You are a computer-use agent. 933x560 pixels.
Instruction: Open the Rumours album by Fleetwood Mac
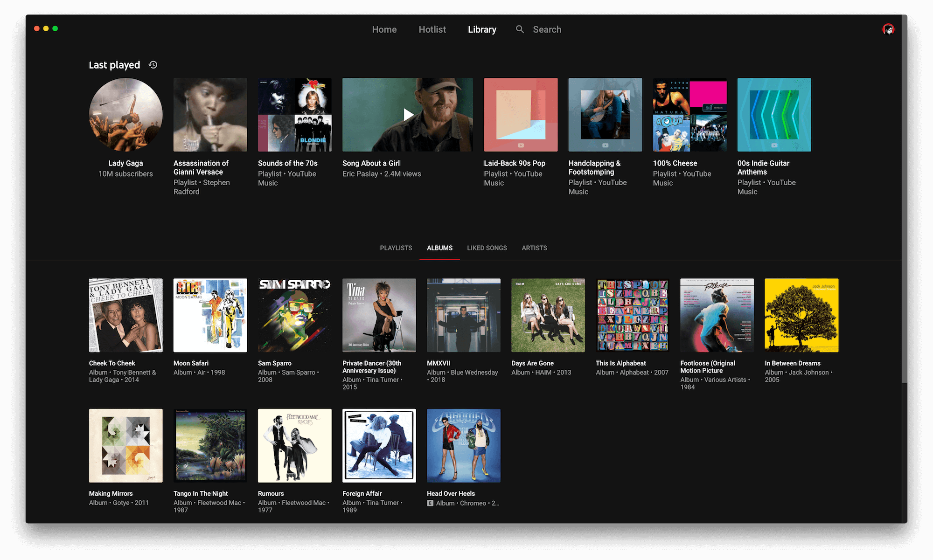(294, 446)
